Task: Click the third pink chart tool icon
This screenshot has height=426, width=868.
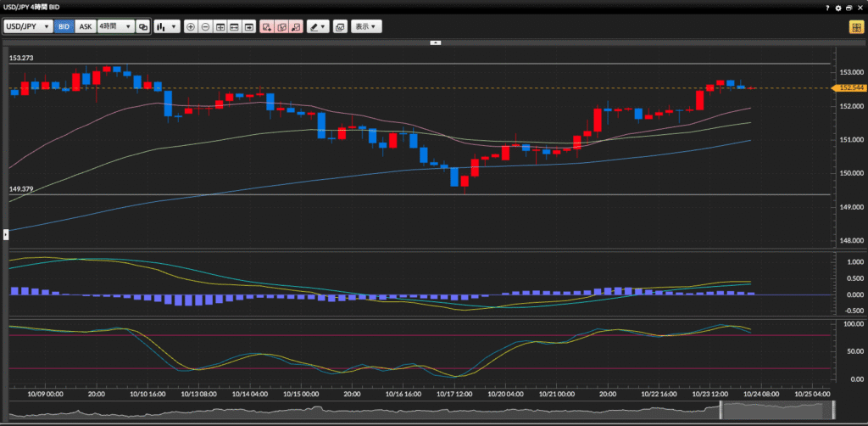Action: click(296, 26)
